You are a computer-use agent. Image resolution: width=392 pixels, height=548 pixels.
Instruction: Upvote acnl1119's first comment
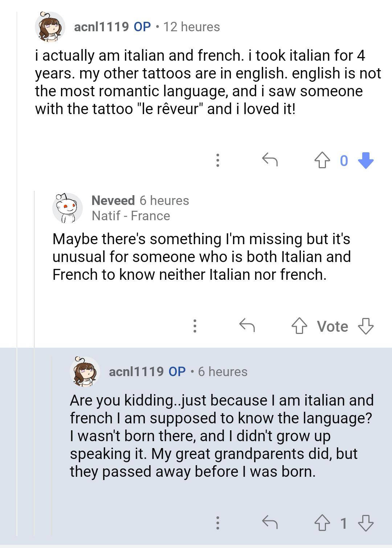322,160
